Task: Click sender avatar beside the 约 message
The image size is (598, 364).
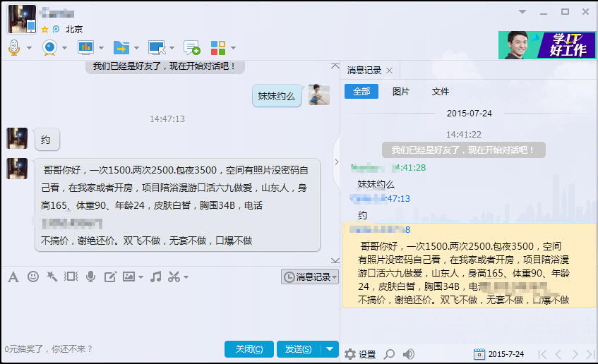Action: point(17,138)
